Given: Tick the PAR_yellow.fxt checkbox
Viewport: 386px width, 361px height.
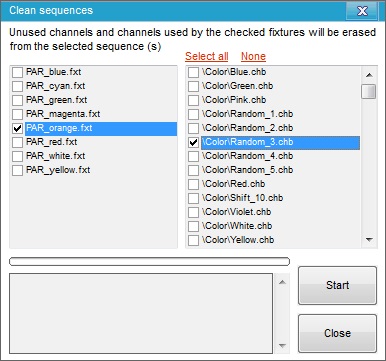Looking at the screenshot, I should point(17,170).
